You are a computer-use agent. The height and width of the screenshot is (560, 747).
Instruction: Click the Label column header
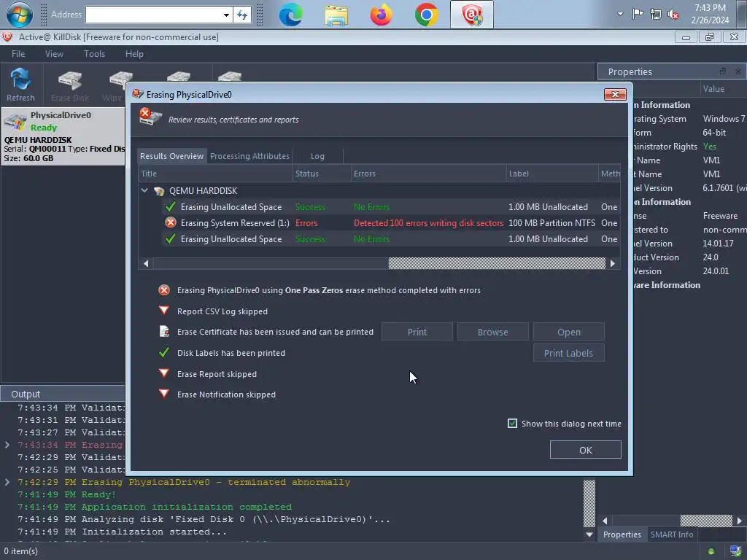pyautogui.click(x=553, y=174)
